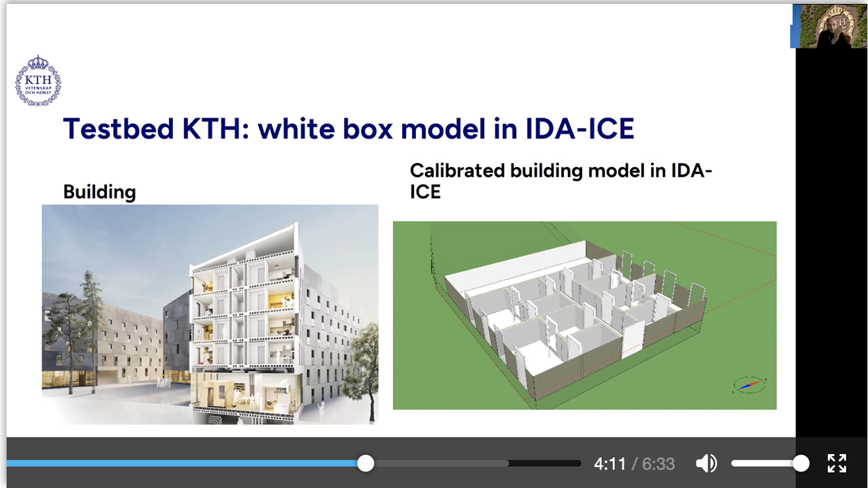Mute the video with the speaker icon
The image size is (868, 488).
tap(706, 464)
